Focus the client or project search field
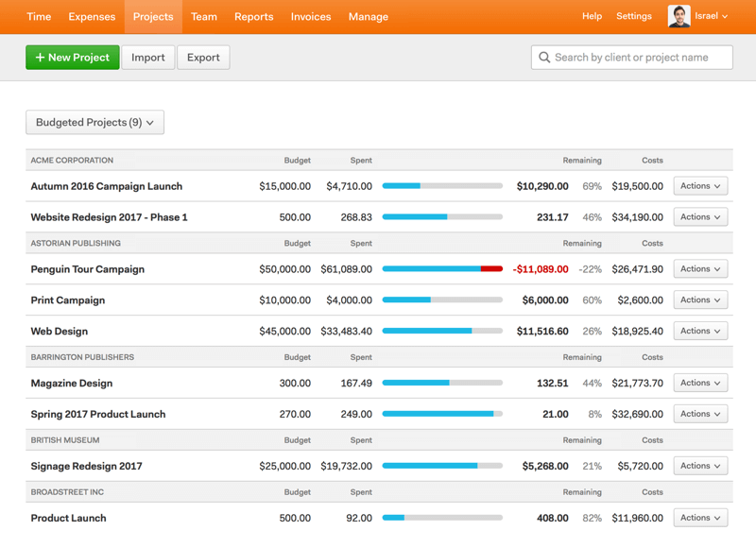 click(x=638, y=58)
